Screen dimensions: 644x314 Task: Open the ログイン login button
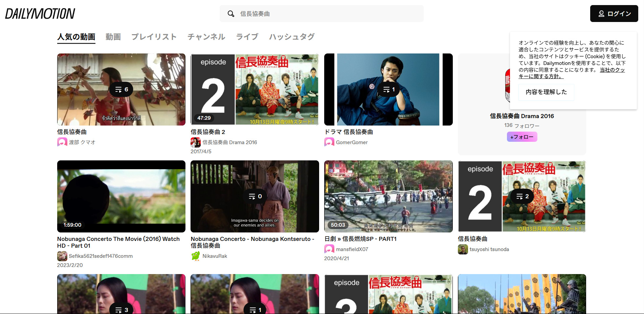point(614,14)
